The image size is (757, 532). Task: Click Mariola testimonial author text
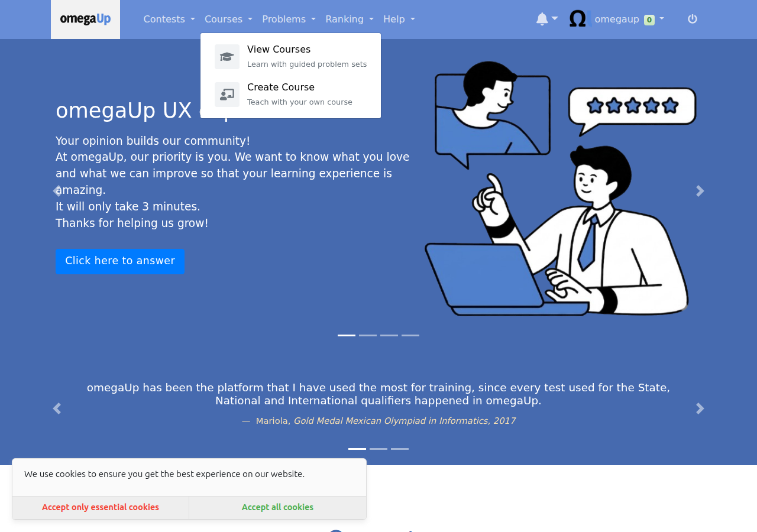pyautogui.click(x=378, y=421)
